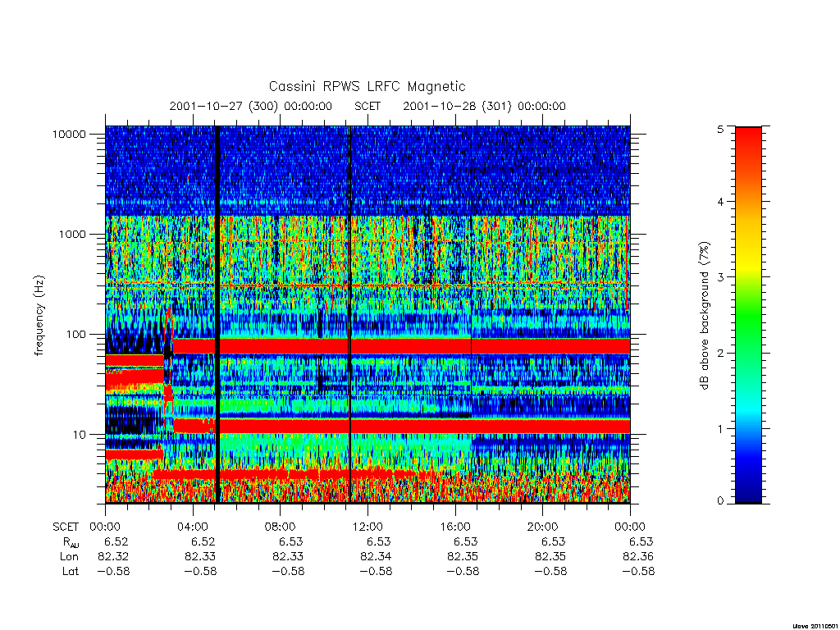
Task: Click the 1000 frequency tick label
Action: tap(72, 234)
